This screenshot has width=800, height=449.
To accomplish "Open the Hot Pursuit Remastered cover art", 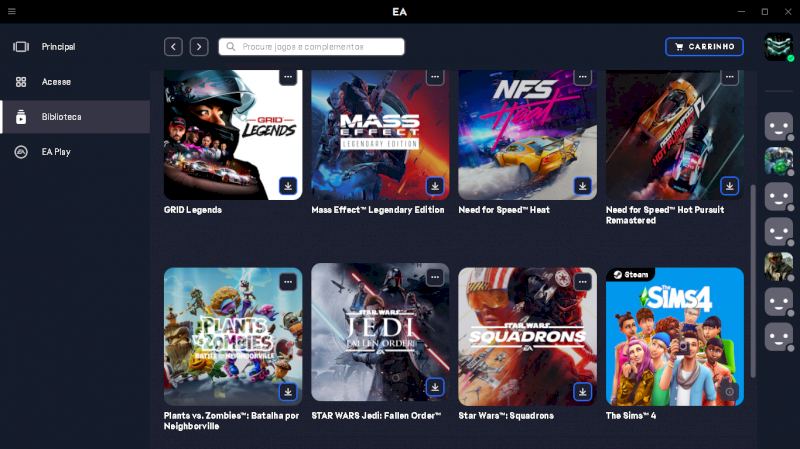I will pyautogui.click(x=674, y=135).
